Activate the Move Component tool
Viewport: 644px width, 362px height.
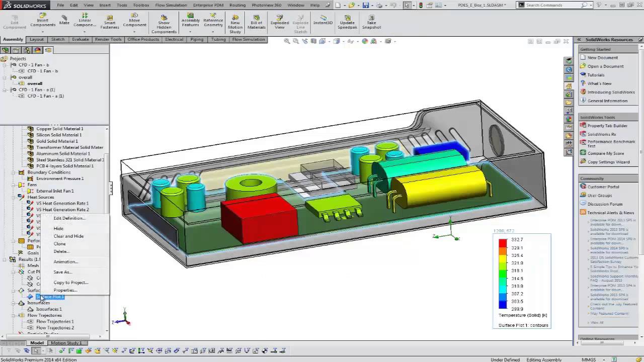(x=134, y=20)
